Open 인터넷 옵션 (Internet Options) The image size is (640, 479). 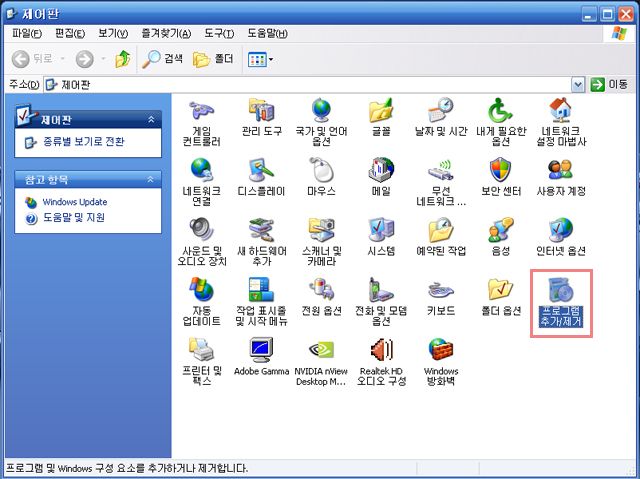coord(561,237)
